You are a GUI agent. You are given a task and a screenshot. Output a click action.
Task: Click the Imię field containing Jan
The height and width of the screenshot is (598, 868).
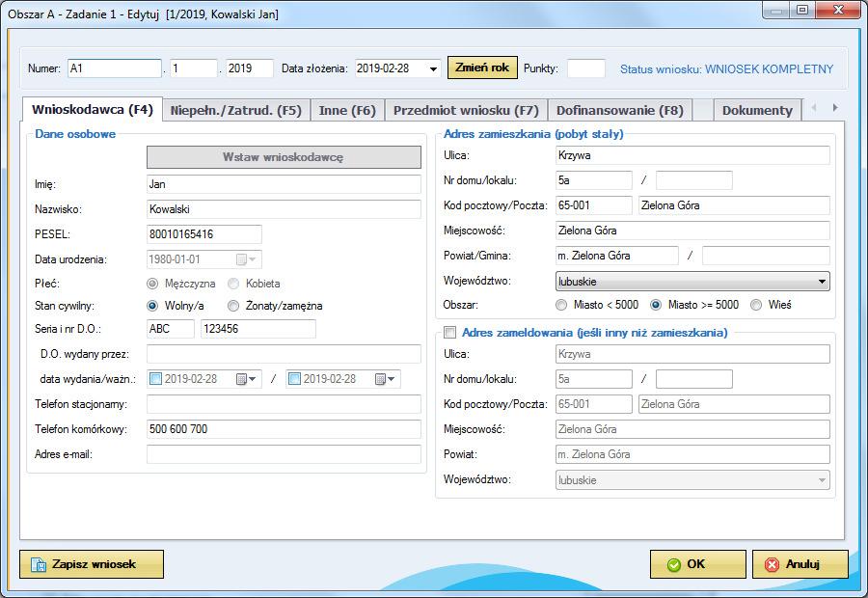[x=284, y=184]
